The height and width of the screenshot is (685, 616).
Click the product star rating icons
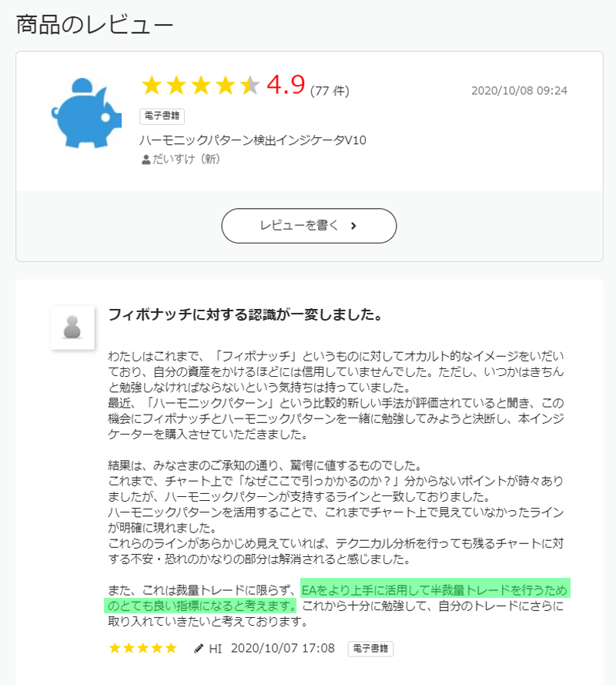pos(201,86)
